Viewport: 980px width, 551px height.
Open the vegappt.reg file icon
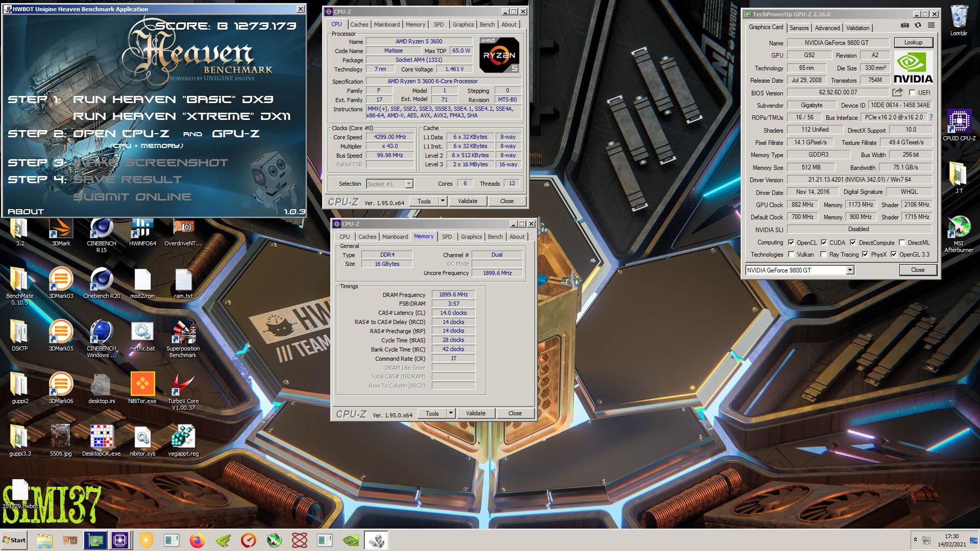click(x=183, y=440)
